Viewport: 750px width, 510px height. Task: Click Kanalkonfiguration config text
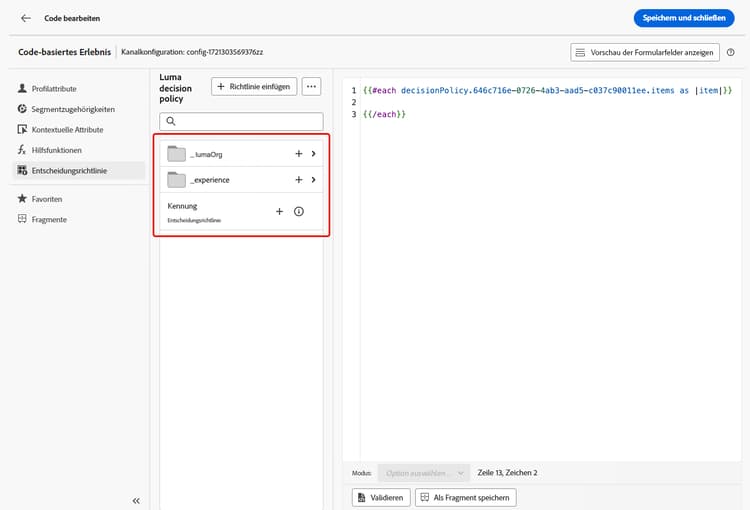192,52
